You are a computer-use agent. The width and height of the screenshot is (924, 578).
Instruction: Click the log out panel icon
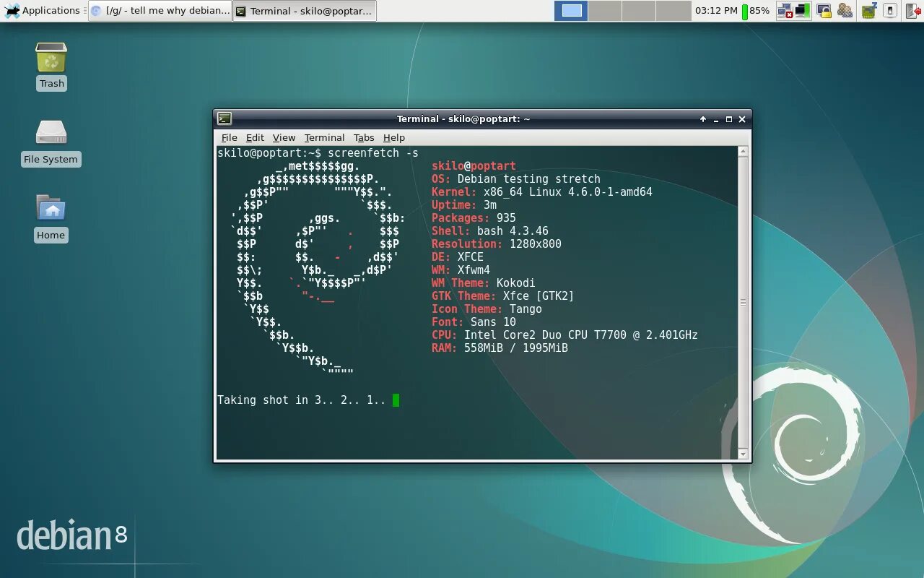[x=913, y=11]
